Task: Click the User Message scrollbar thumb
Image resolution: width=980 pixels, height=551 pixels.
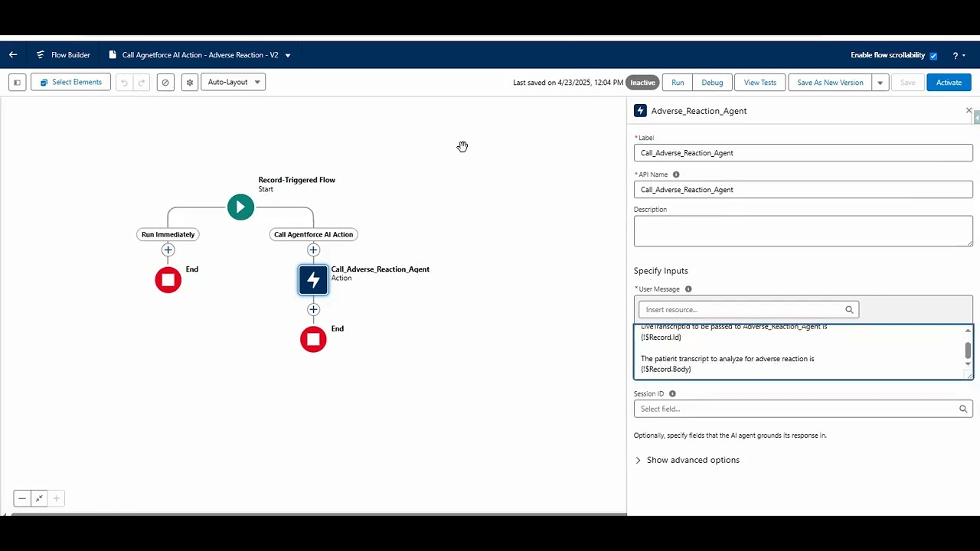Action: [x=968, y=350]
